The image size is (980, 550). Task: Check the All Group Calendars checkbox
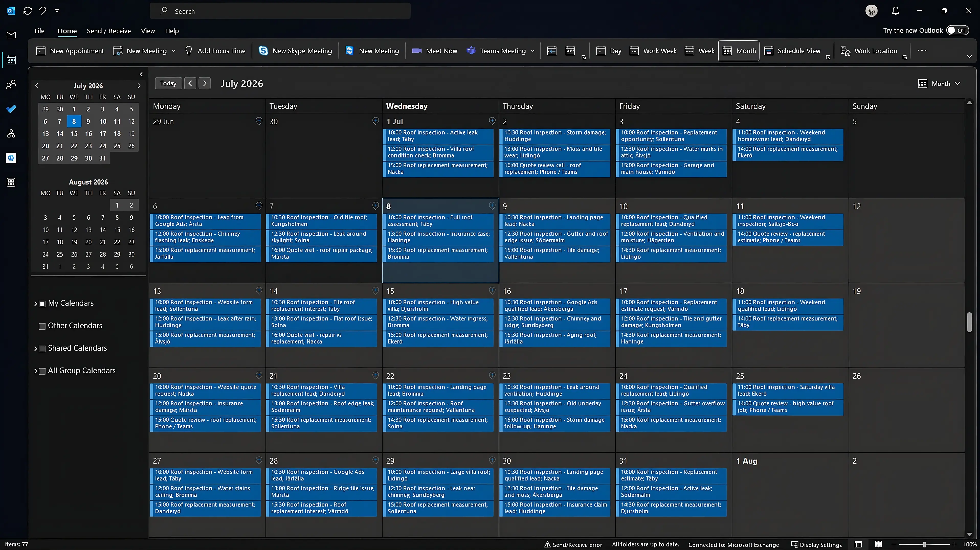(x=42, y=371)
